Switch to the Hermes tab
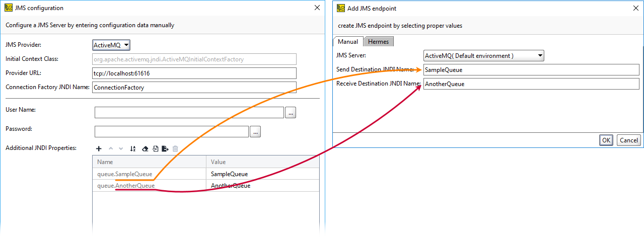Viewport: 644px width, 237px height. [x=379, y=42]
